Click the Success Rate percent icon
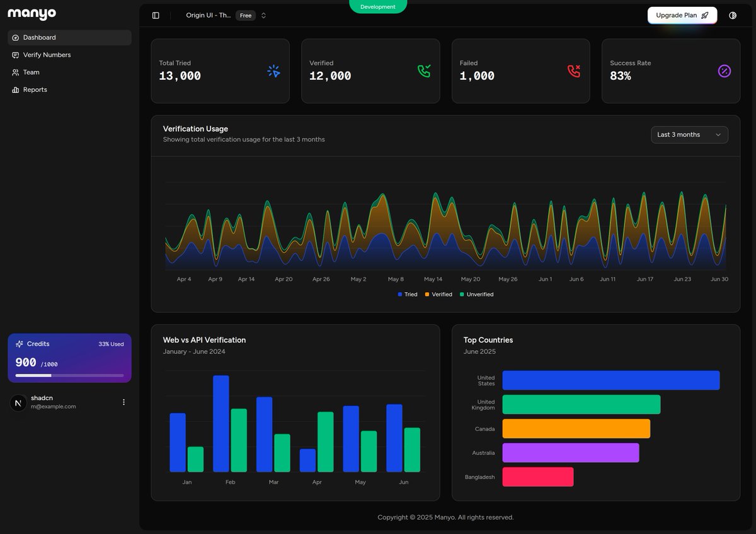The image size is (756, 534). (x=724, y=71)
